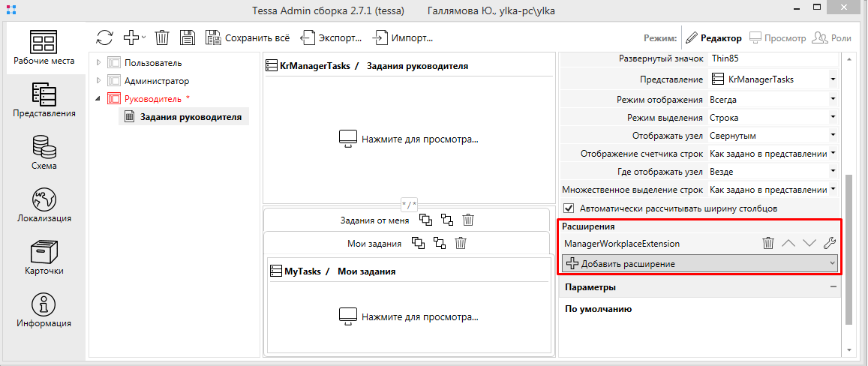Go to Представления in the left sidebar

point(44,100)
